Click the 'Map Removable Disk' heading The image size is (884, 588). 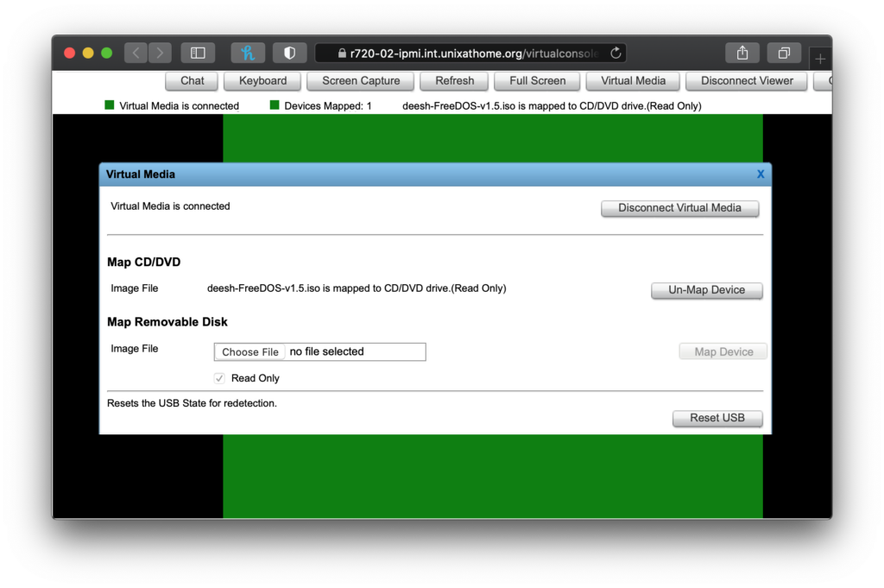(x=167, y=322)
